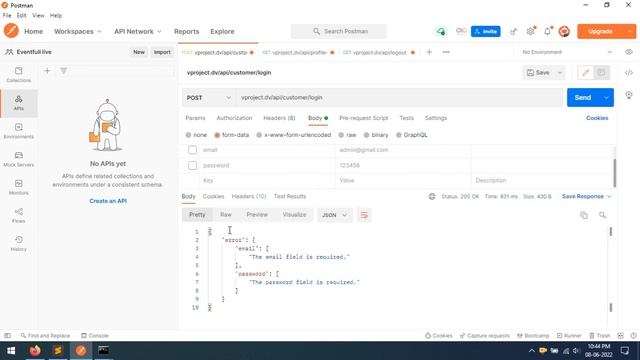Open Environments in the sidebar
Screen dimensions: 640x360
(x=19, y=131)
